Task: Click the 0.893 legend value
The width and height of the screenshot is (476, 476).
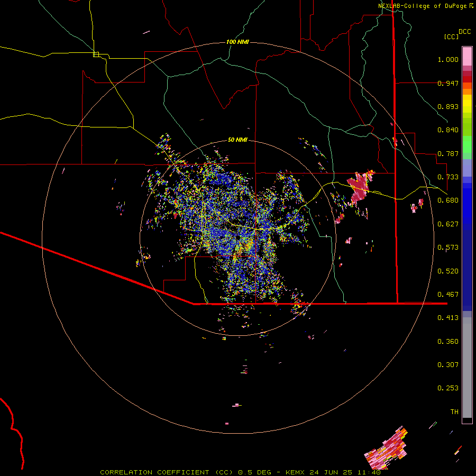Action: tap(448, 106)
